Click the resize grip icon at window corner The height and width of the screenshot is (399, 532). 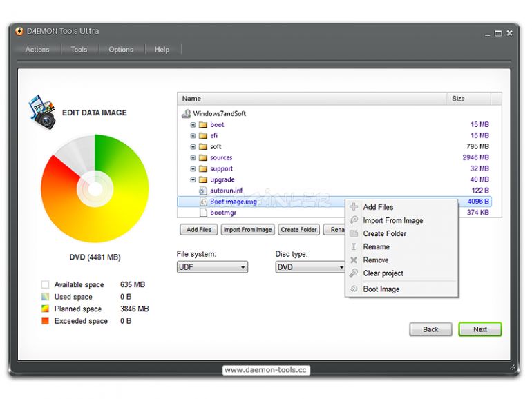(x=513, y=367)
